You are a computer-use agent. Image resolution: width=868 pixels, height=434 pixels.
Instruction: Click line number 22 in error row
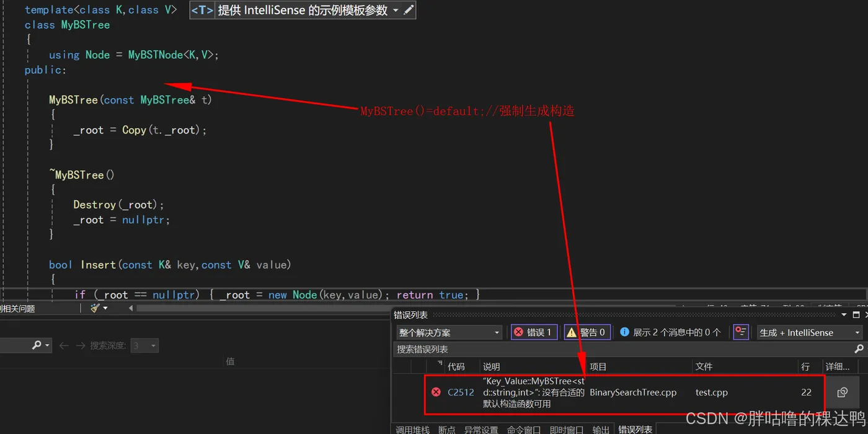806,392
